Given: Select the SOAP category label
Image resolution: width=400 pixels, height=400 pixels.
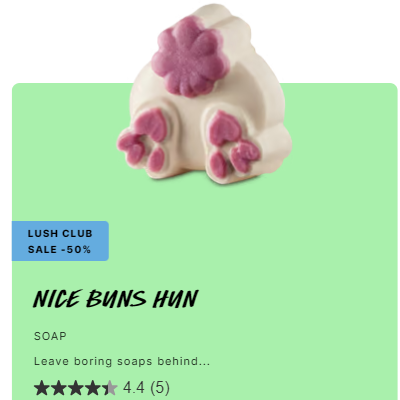Looking at the screenshot, I should coord(50,336).
